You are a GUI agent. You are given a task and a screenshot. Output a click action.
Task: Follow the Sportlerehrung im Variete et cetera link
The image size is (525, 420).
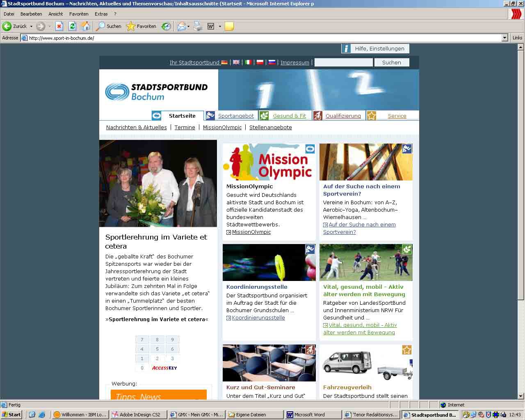pyautogui.click(x=157, y=320)
